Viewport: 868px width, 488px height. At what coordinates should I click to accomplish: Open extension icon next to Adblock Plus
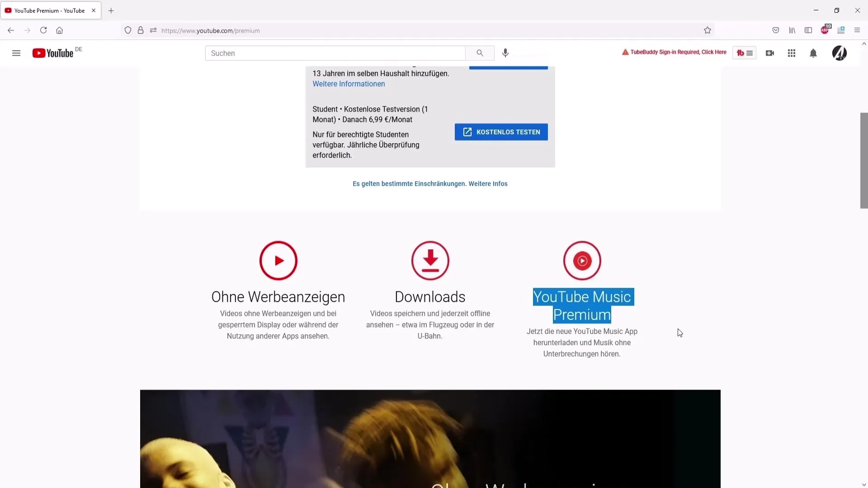tap(841, 30)
